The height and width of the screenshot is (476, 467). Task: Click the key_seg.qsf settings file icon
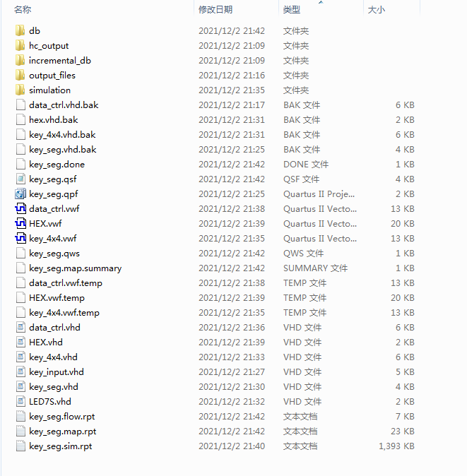[20, 179]
